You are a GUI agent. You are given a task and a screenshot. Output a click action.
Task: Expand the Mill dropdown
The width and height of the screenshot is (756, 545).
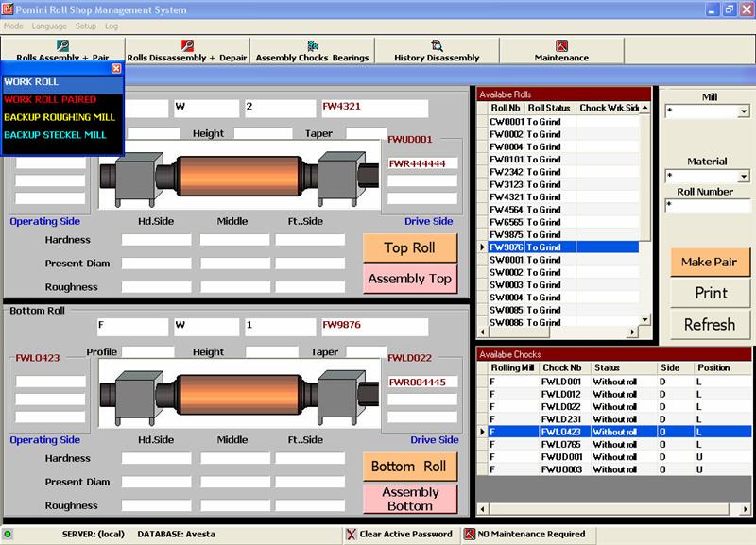click(744, 111)
